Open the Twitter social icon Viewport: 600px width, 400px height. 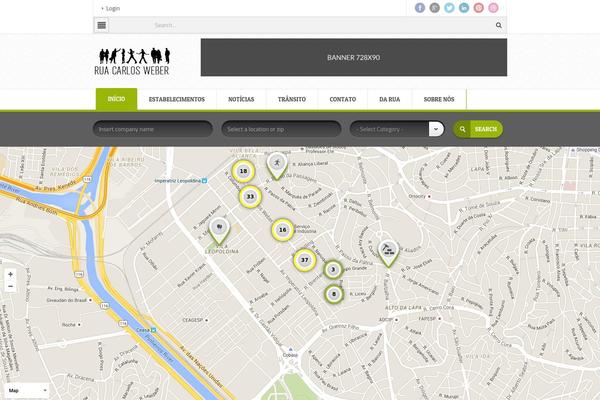click(449, 8)
